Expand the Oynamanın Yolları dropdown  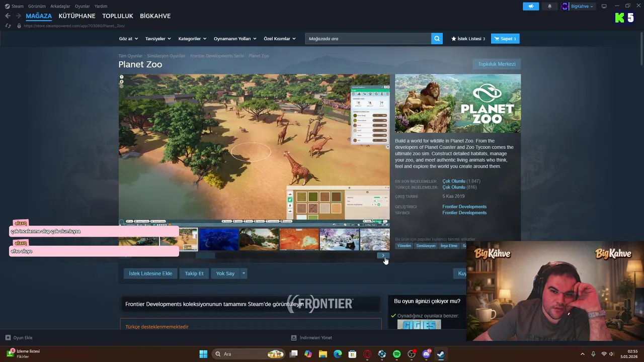(x=235, y=39)
